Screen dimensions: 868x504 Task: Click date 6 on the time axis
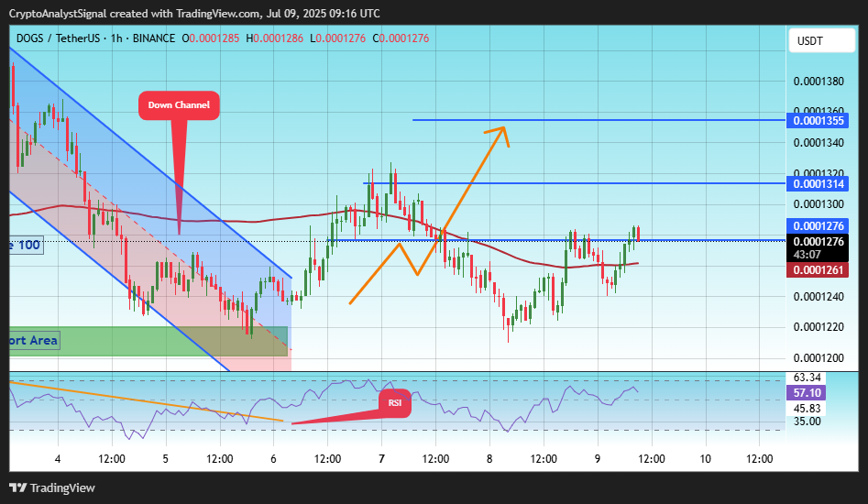[x=273, y=458]
